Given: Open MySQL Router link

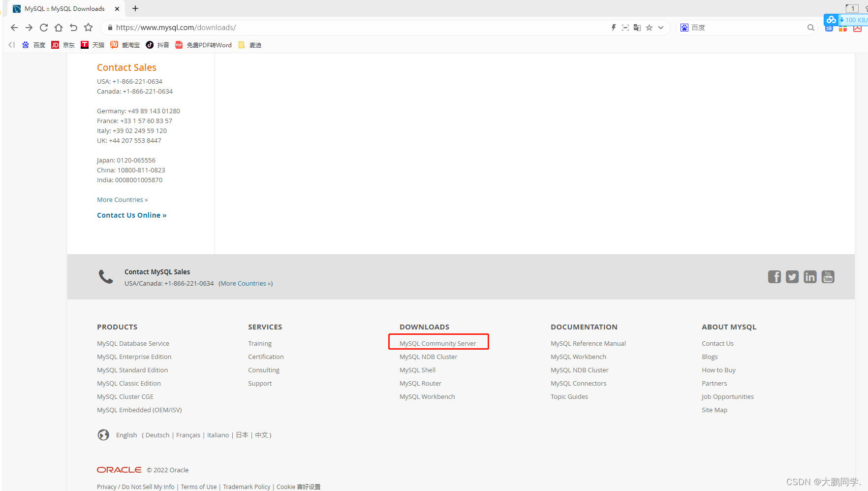Looking at the screenshot, I should [x=420, y=383].
